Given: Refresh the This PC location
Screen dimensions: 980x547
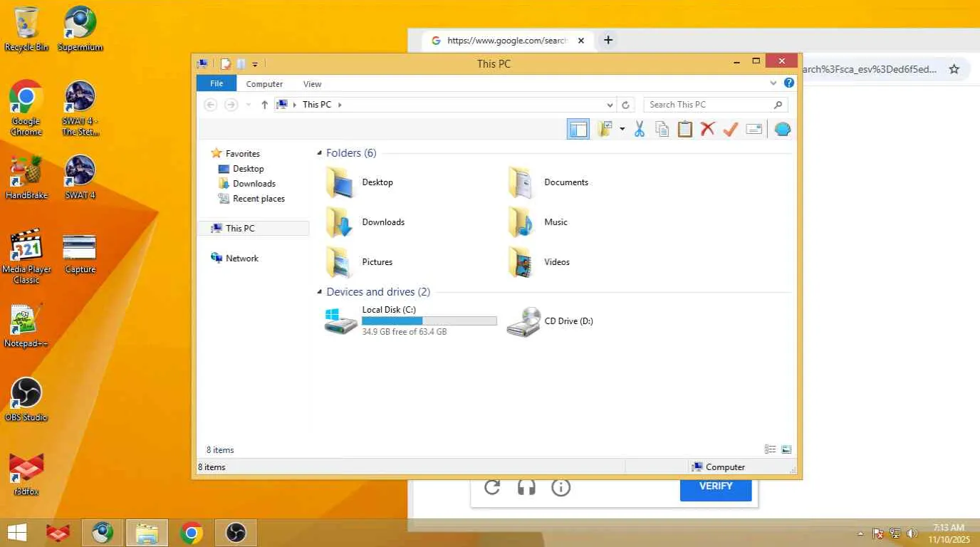Looking at the screenshot, I should 625,105.
